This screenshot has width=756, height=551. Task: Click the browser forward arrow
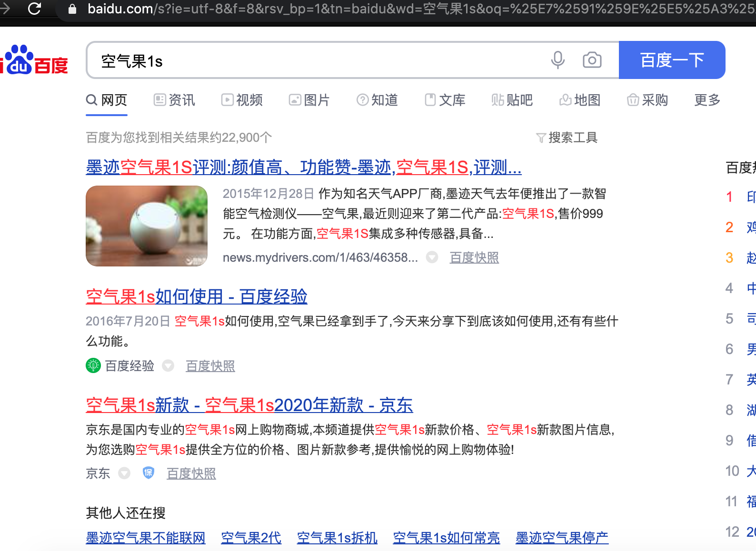click(4, 8)
